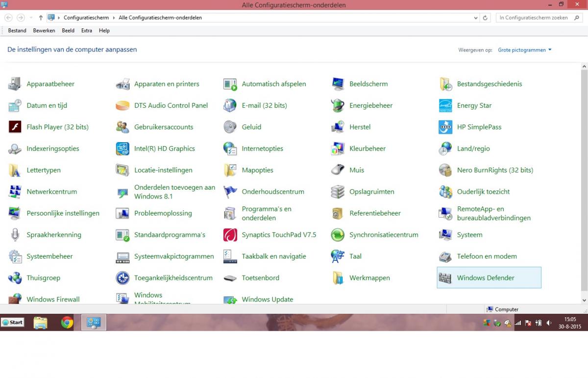Click the scrollbar down arrow
The width and height of the screenshot is (588, 378).
pos(584,300)
